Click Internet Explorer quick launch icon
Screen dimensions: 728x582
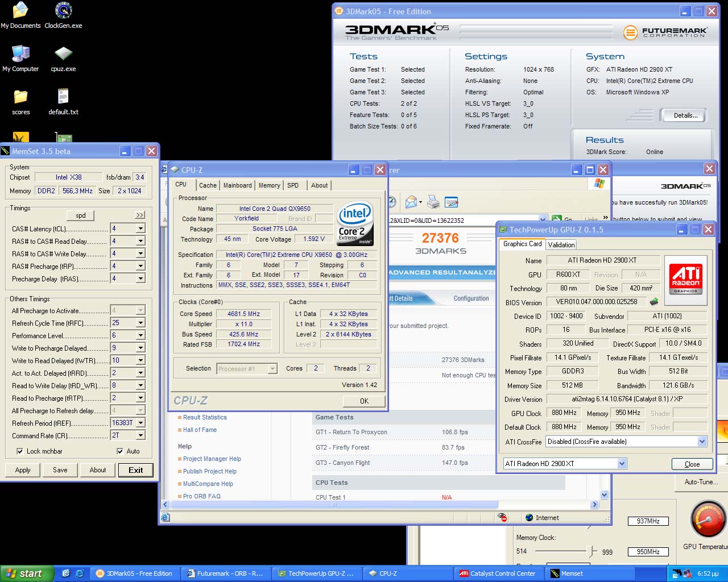pyautogui.click(x=79, y=573)
